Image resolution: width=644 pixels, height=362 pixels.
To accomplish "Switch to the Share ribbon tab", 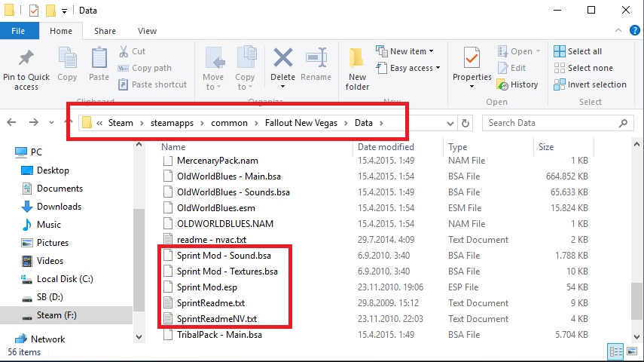I will pyautogui.click(x=105, y=31).
